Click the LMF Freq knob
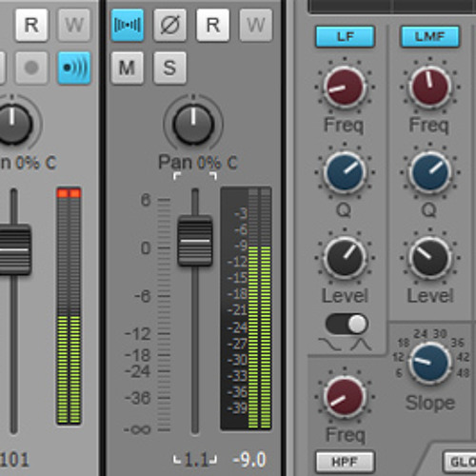Screen dimensions: 476x476 430,87
